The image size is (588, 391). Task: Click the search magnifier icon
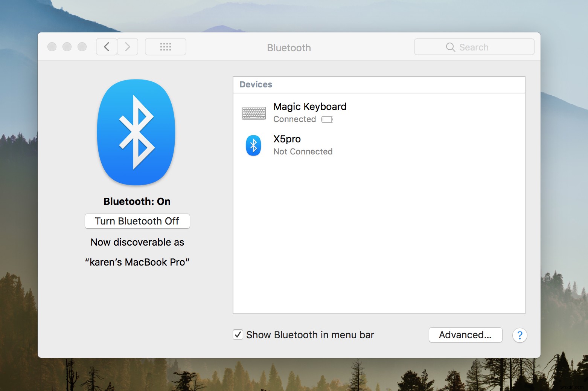(450, 47)
